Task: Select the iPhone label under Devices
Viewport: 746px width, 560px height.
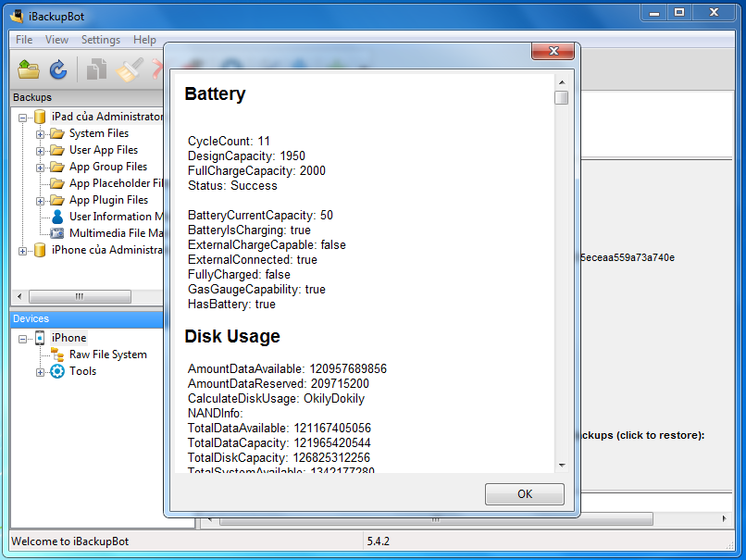Action: click(69, 338)
